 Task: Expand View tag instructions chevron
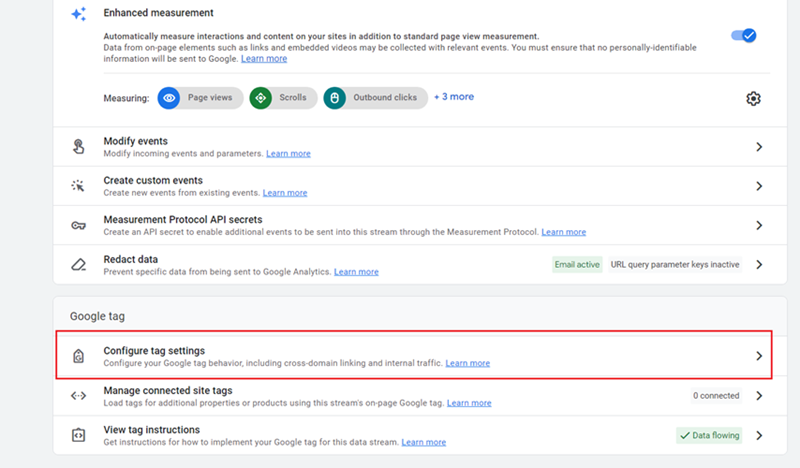(759, 436)
